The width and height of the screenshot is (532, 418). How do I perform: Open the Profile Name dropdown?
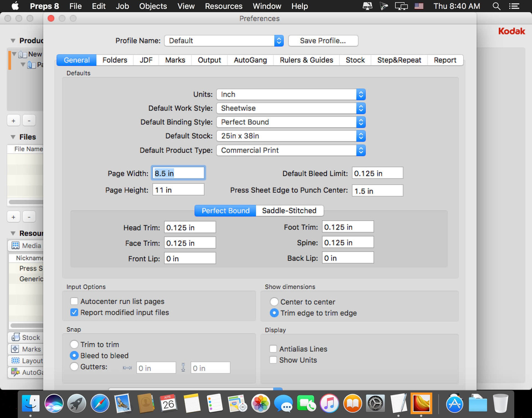(x=224, y=41)
